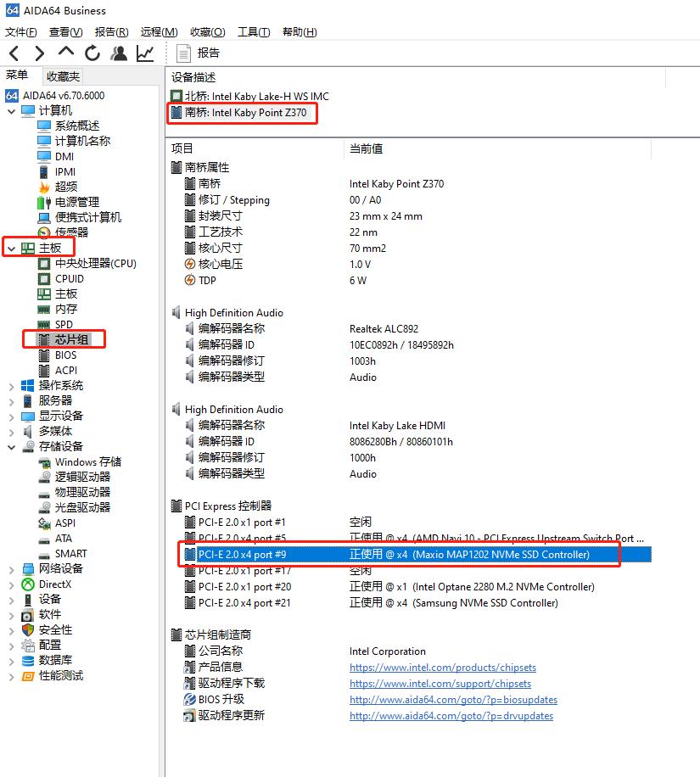Select the 光盘驱动器 optical drive icon
Screen dimensions: 700x777
[x=45, y=507]
